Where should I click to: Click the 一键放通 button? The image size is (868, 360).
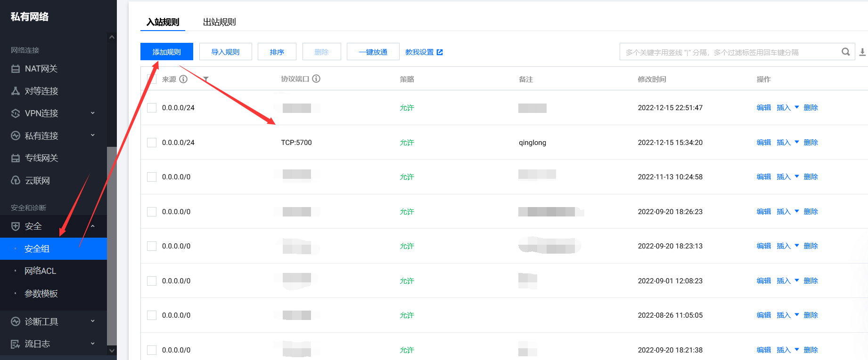(x=373, y=52)
